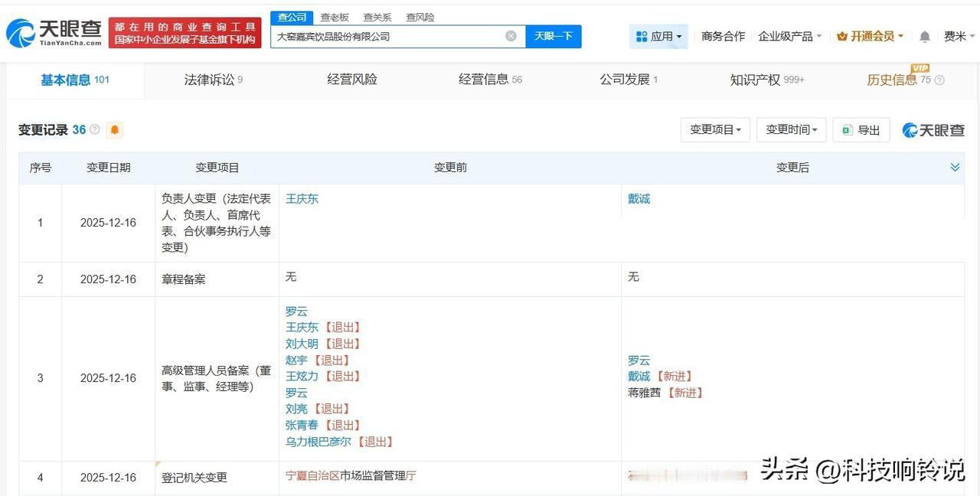Open 刘亮 link in row 3
The width and height of the screenshot is (980, 496).
[296, 409]
